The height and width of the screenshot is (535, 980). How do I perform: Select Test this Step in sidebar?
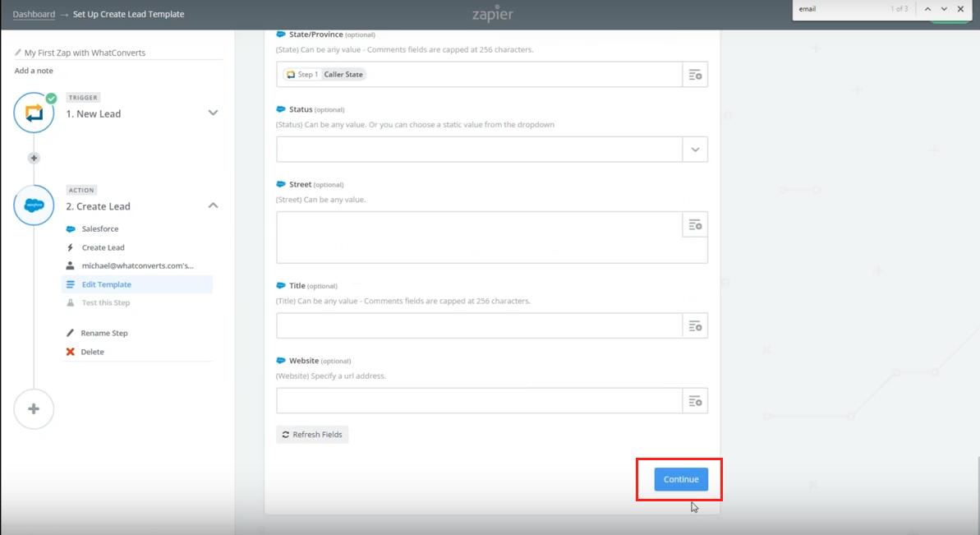click(106, 302)
